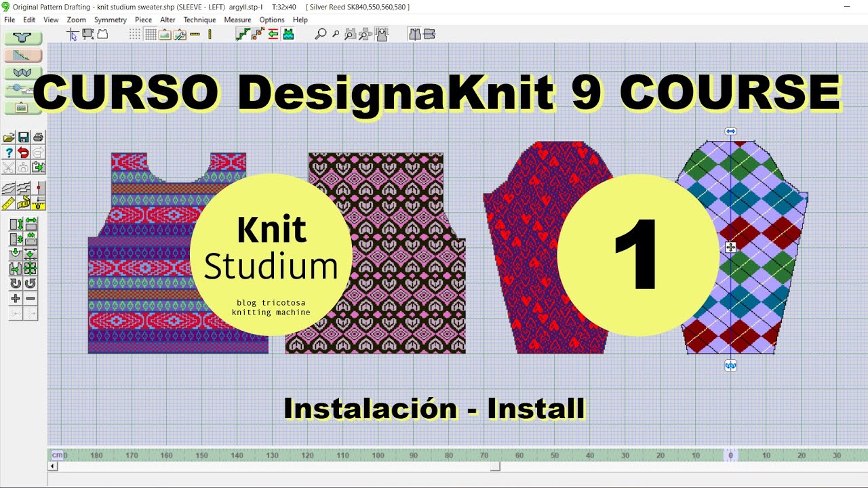Undo with the red arrow icon
868x488 pixels.
(23, 152)
